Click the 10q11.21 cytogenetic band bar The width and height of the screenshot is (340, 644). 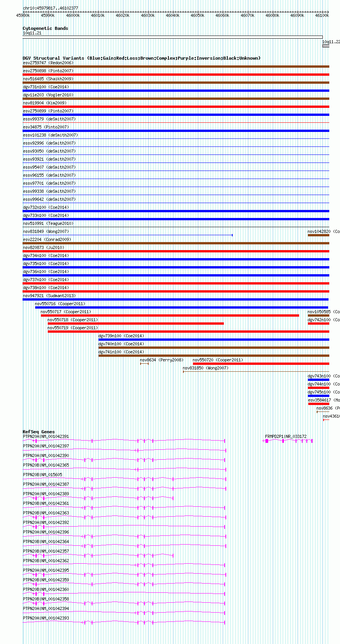click(173, 37)
